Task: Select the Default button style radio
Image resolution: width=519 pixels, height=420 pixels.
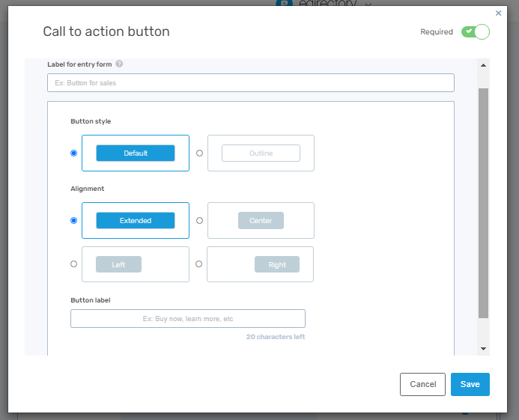Action: pyautogui.click(x=73, y=153)
